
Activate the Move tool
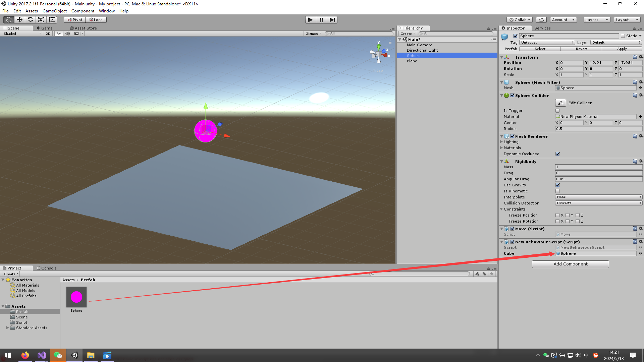click(19, 19)
